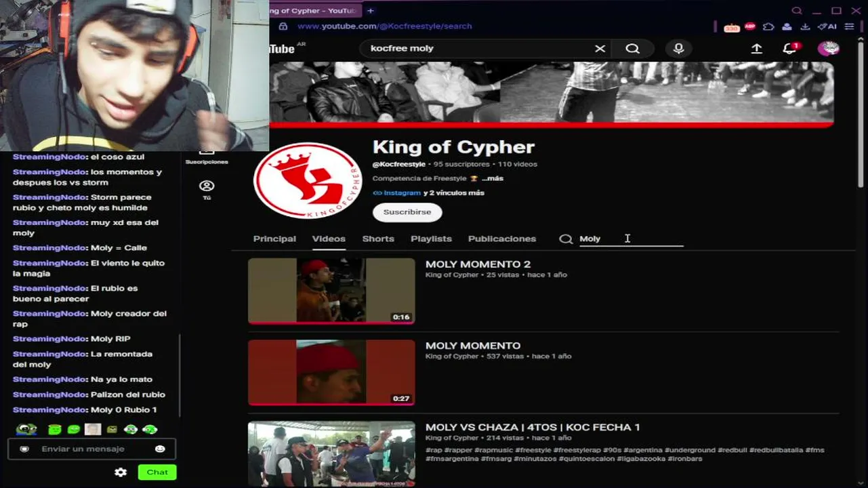Click the channel search magnifier icon
The height and width of the screenshot is (488, 868).
tap(566, 239)
